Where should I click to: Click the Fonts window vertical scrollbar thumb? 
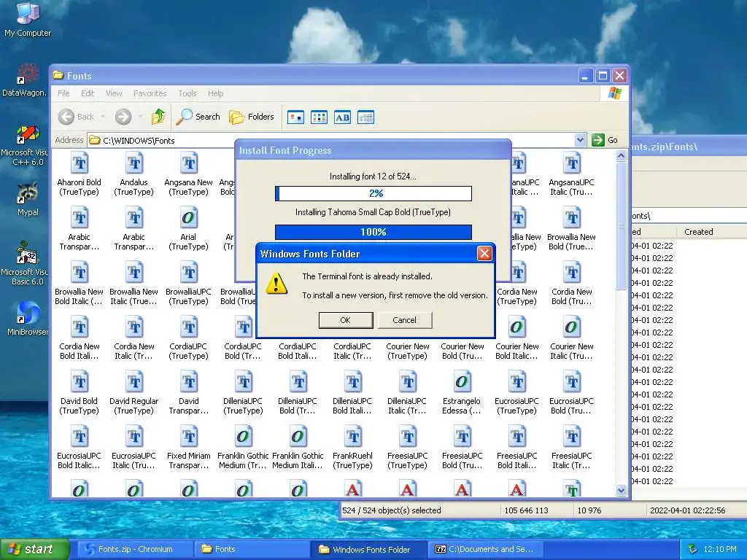tap(621, 225)
